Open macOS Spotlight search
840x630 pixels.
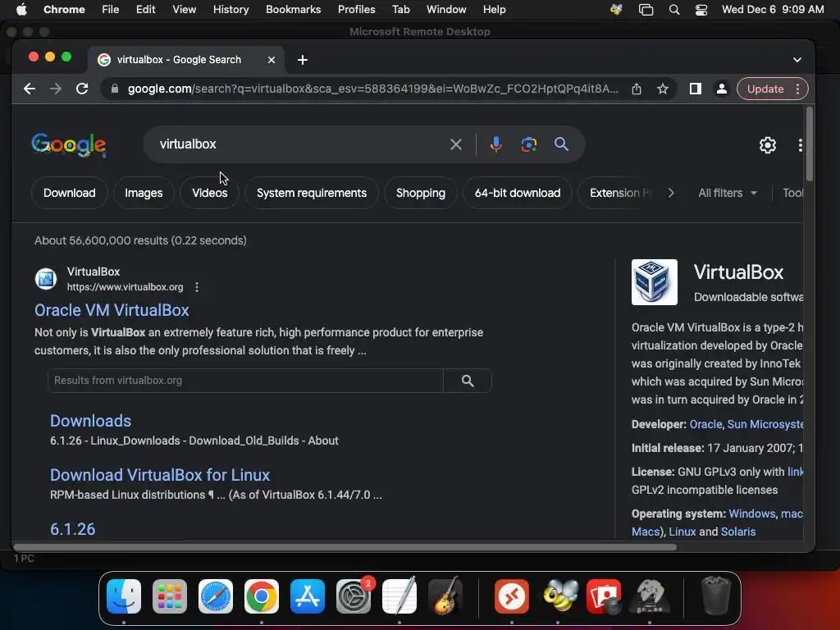point(674,10)
